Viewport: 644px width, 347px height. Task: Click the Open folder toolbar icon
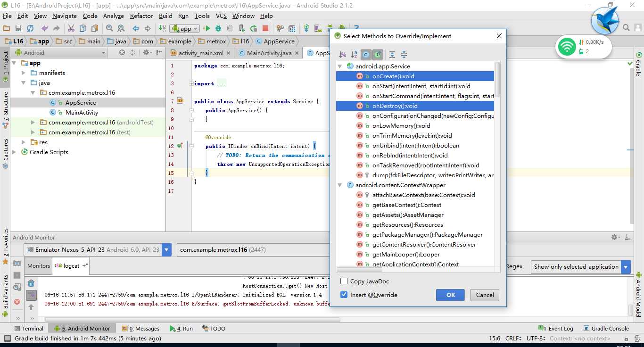(7, 28)
